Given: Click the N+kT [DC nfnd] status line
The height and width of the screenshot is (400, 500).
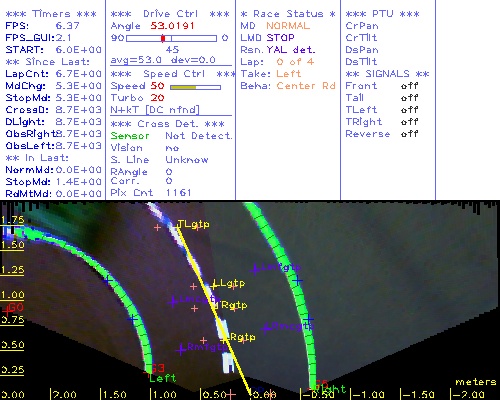Looking at the screenshot, I should pyautogui.click(x=155, y=110).
